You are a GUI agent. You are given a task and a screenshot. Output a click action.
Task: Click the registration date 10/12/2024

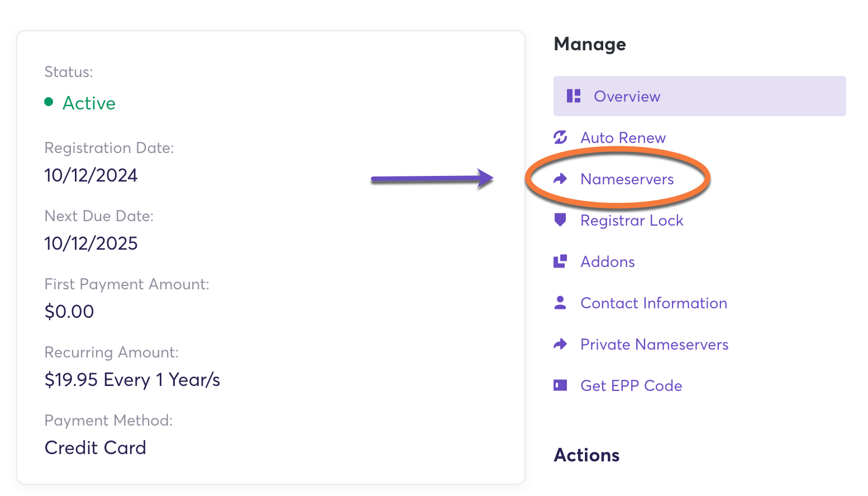pos(91,175)
